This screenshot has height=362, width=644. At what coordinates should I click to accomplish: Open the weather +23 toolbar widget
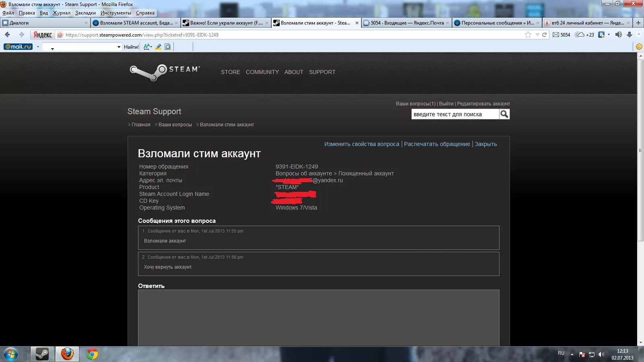tap(584, 35)
